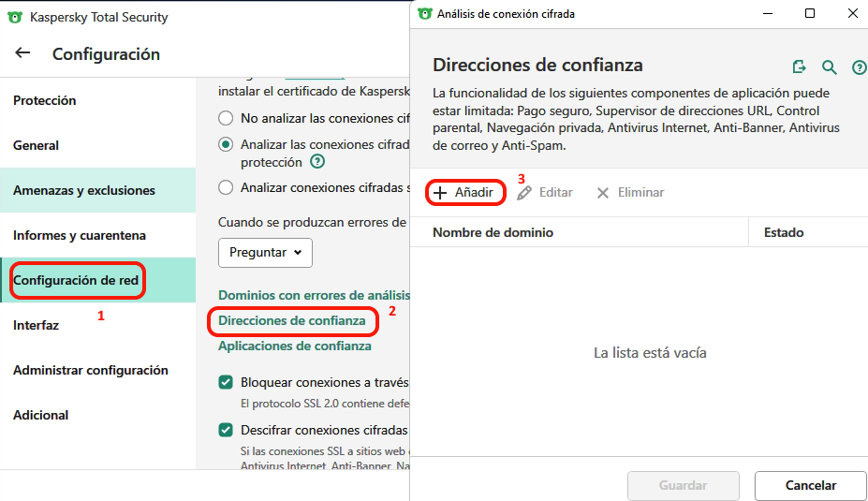
Task: Select 'No analizar las conexiones cifradas' option
Action: point(226,119)
